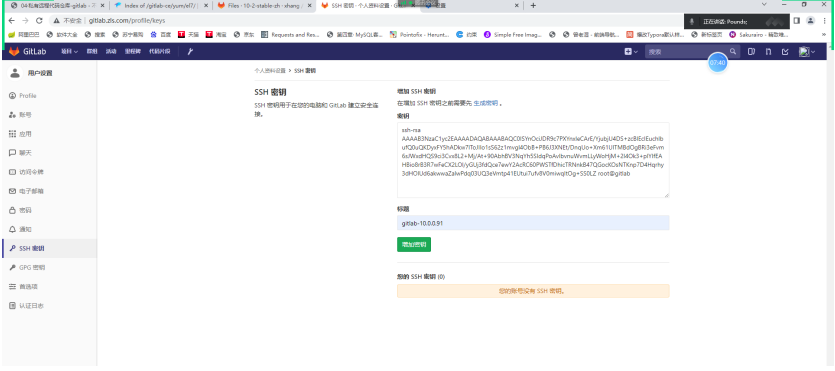Open the 百度 bookmark

click(161, 35)
